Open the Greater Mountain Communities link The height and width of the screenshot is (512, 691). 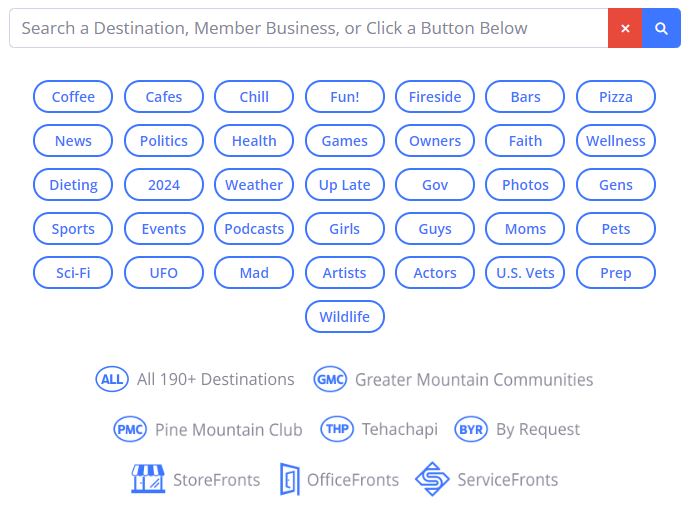(474, 380)
